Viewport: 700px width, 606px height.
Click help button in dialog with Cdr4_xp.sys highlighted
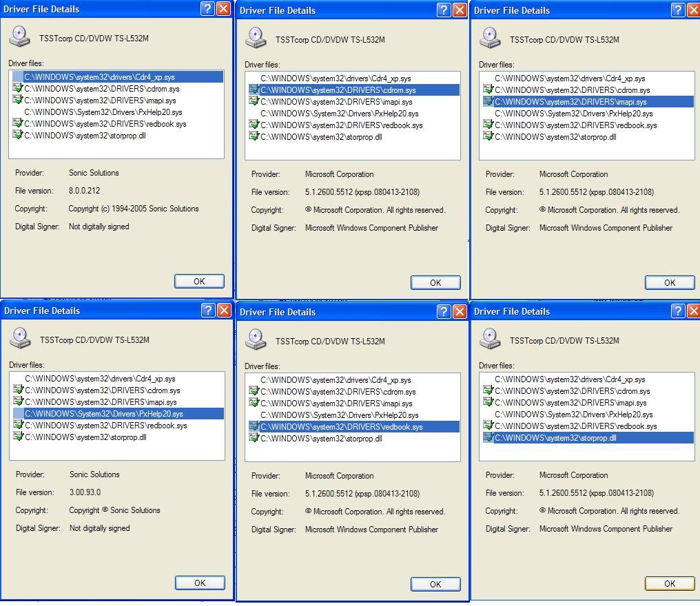pyautogui.click(x=207, y=8)
